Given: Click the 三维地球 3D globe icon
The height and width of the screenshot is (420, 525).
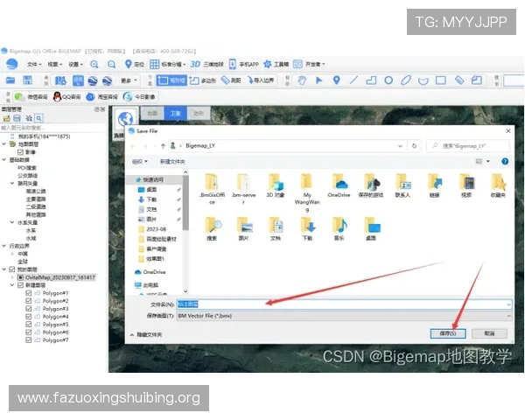Looking at the screenshot, I should 193,64.
